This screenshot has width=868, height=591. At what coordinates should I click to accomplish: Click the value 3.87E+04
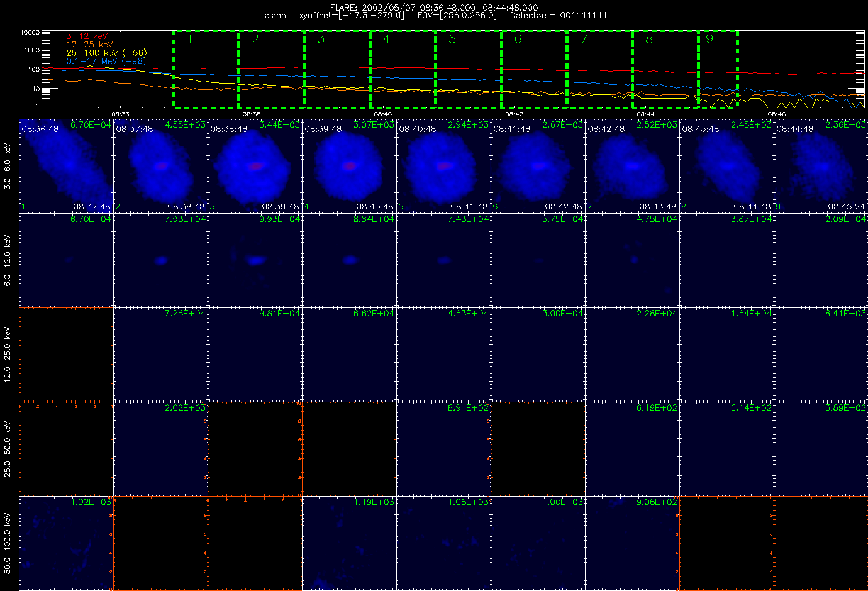point(752,219)
